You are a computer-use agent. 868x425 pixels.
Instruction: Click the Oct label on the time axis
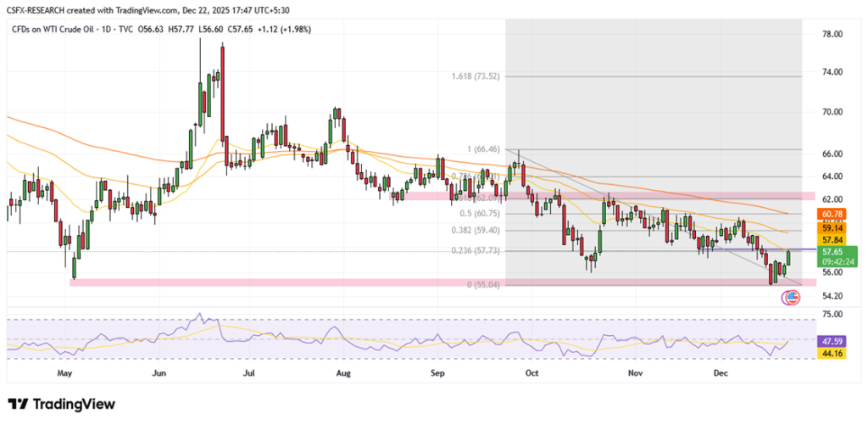(531, 372)
